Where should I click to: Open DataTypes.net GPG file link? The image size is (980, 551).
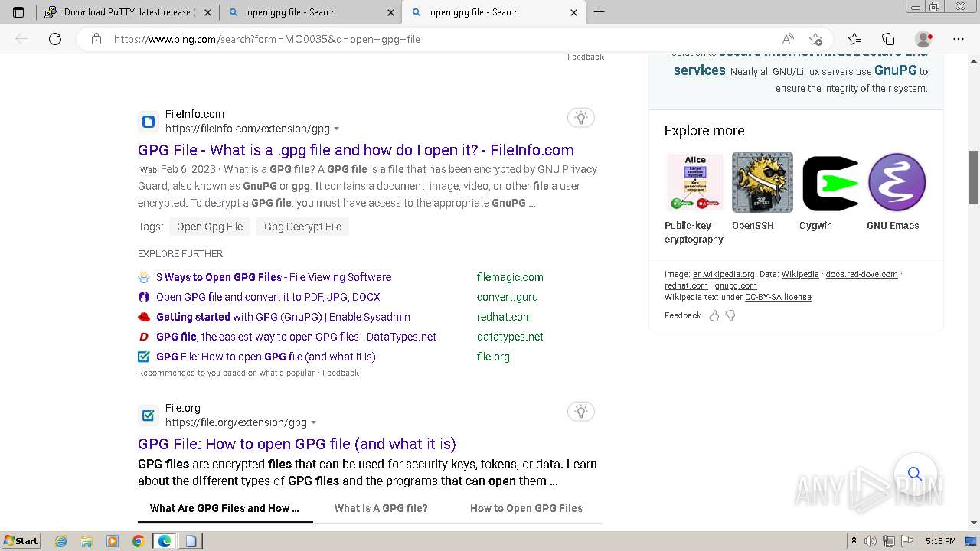pos(296,337)
